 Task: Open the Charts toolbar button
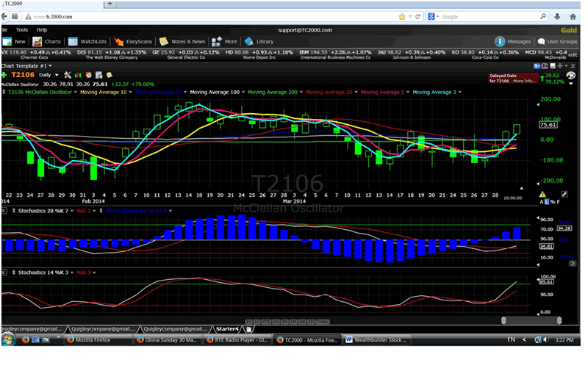point(47,41)
